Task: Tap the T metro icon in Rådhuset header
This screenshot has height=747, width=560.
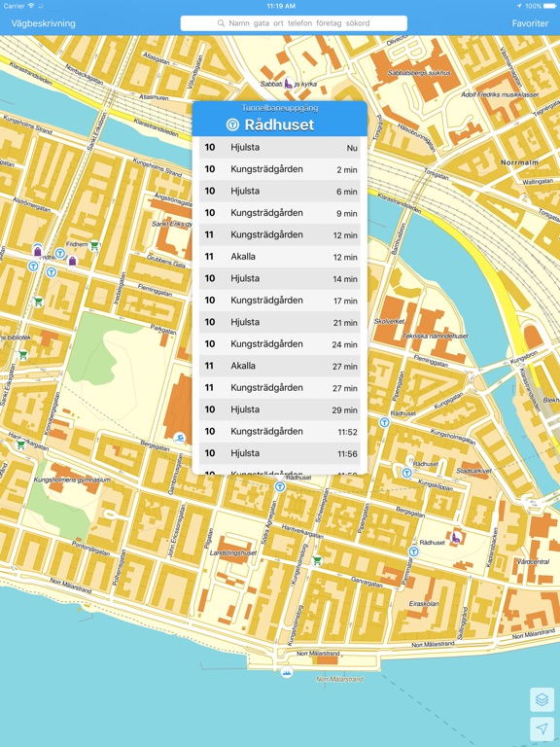Action: point(232,124)
